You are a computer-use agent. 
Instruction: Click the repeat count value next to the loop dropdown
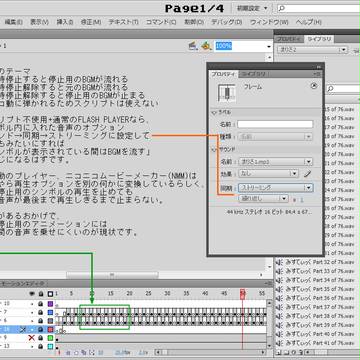[302, 200]
